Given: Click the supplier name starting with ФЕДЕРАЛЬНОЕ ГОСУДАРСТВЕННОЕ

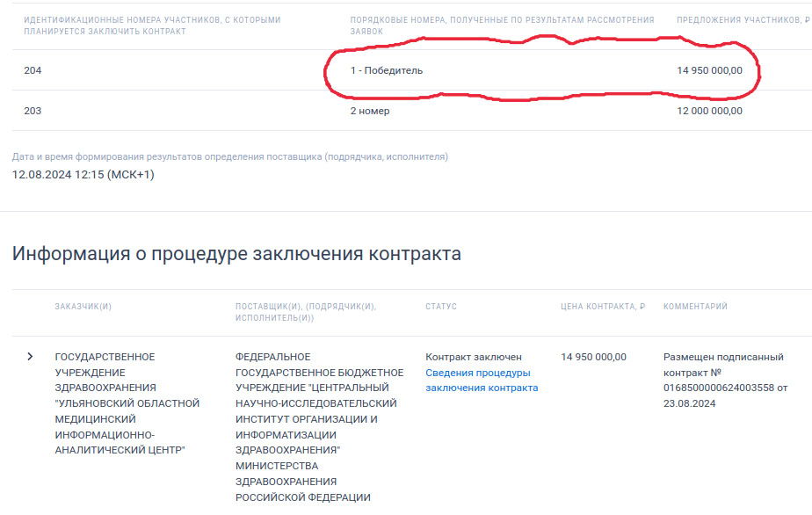Looking at the screenshot, I should click(319, 427).
